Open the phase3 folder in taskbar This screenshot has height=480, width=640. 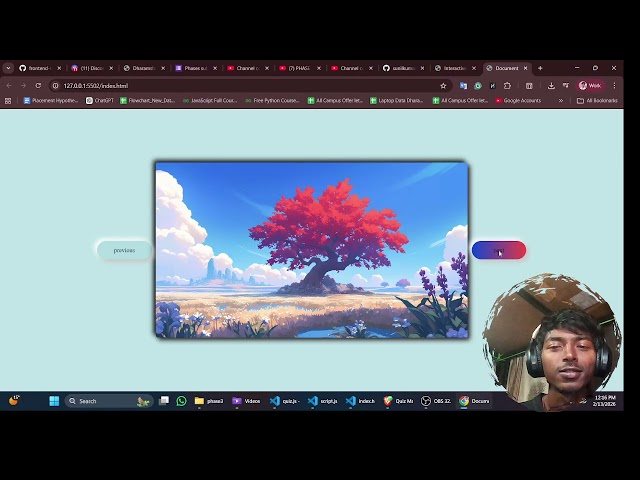pyautogui.click(x=209, y=401)
